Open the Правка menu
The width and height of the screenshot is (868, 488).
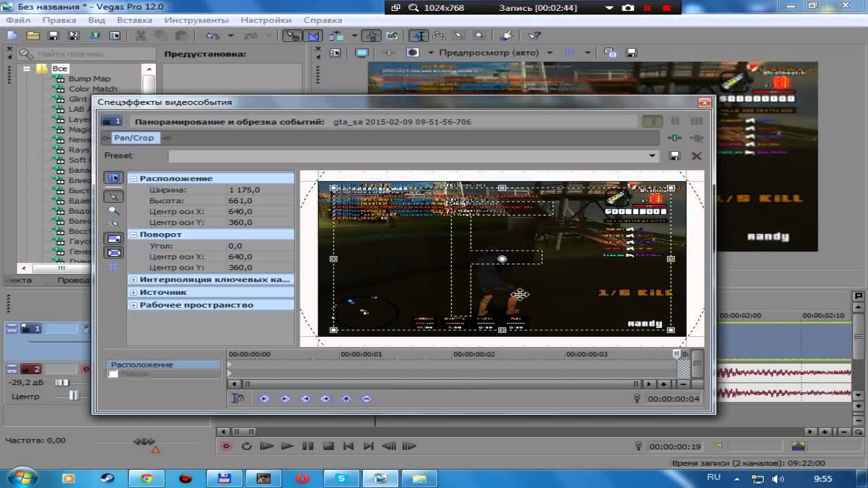click(59, 20)
